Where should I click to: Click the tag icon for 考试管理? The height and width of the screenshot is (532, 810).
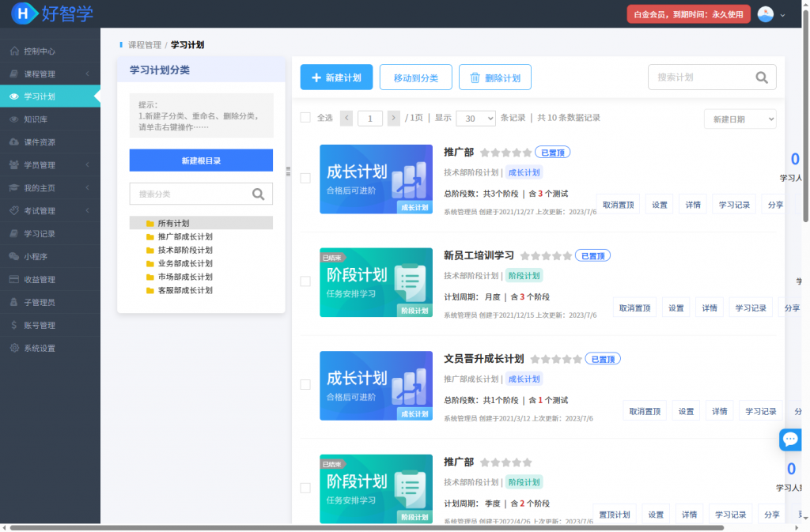(x=14, y=210)
